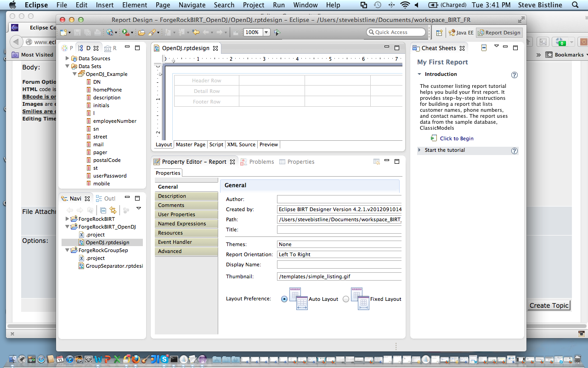The height and width of the screenshot is (368, 588).
Task: Click the New wizard toolbar icon
Action: click(63, 32)
